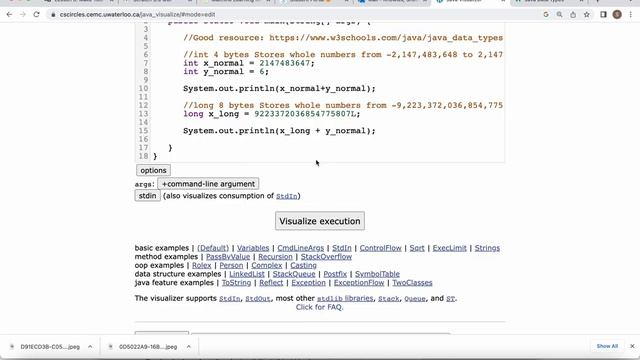Open the user profile avatar

pos(617,15)
